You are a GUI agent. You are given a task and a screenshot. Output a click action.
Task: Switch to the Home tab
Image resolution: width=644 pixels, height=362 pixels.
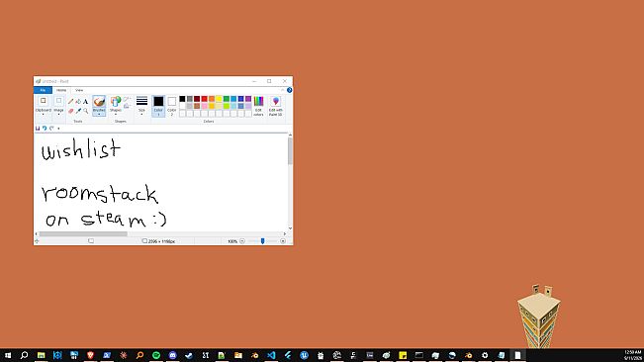coord(61,90)
